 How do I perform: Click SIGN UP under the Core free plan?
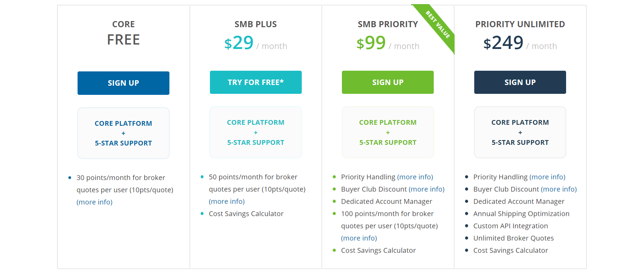[x=123, y=83]
